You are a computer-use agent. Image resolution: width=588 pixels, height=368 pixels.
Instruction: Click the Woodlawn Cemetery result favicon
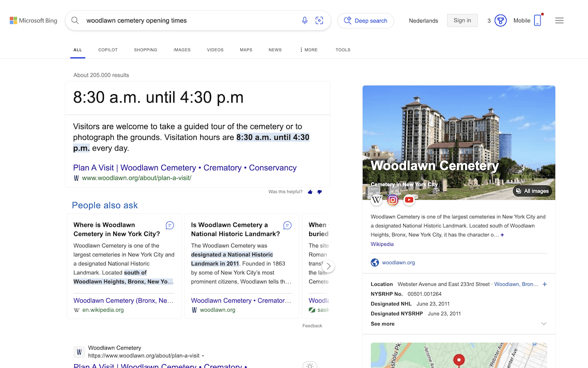coord(79,352)
